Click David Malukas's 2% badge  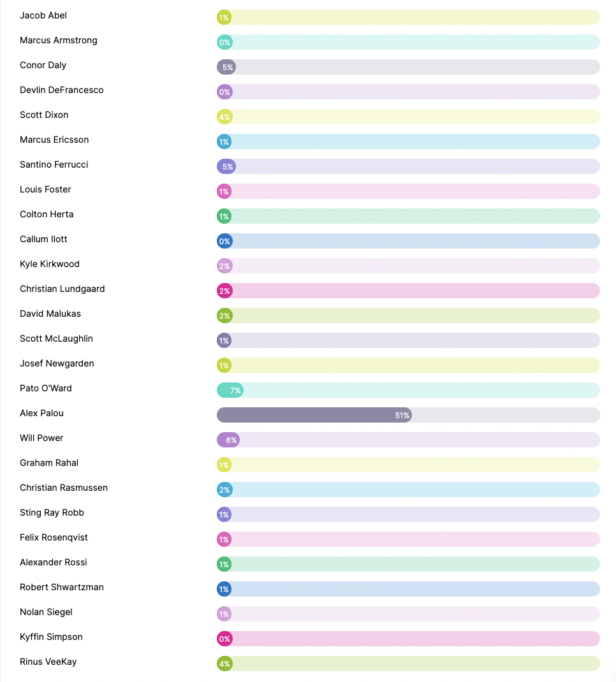224,316
